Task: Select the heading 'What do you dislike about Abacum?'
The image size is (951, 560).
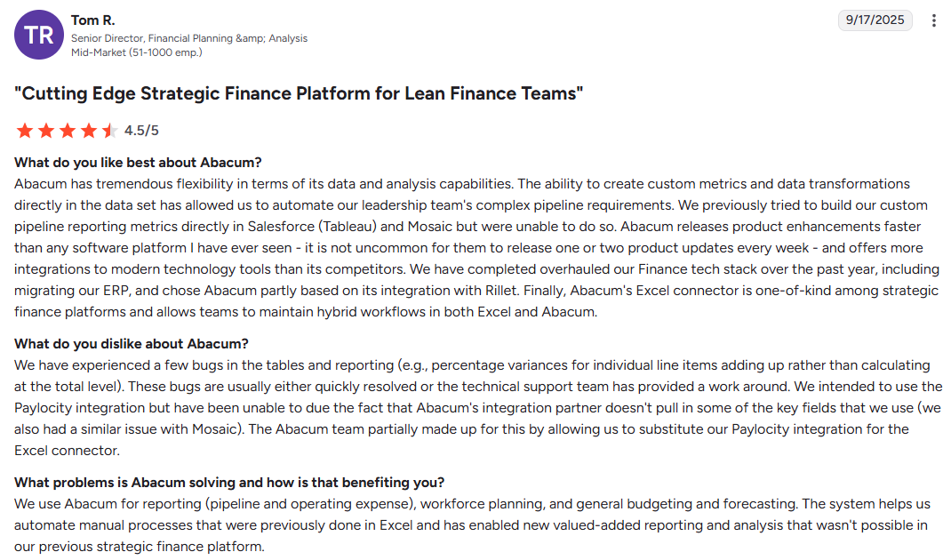Action: click(x=132, y=343)
